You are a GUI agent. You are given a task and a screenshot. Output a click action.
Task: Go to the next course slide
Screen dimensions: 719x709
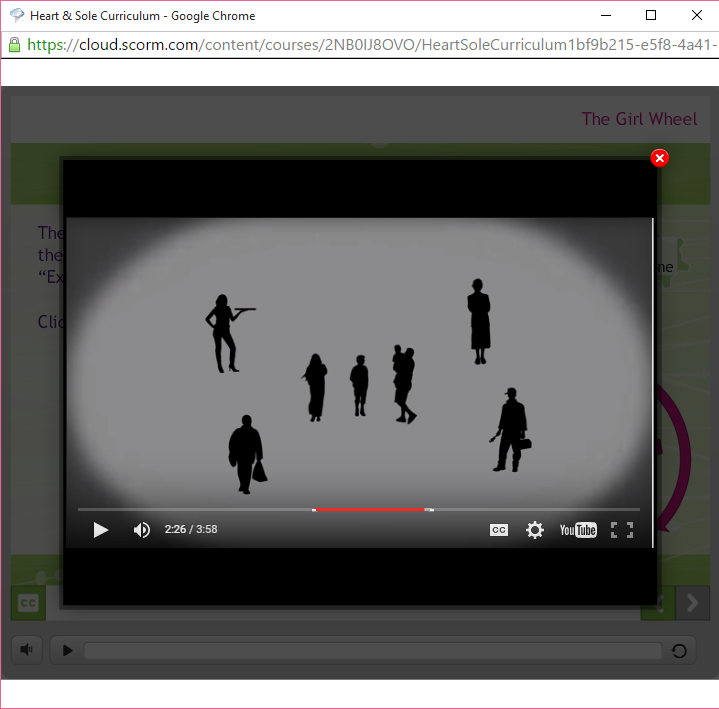(692, 603)
